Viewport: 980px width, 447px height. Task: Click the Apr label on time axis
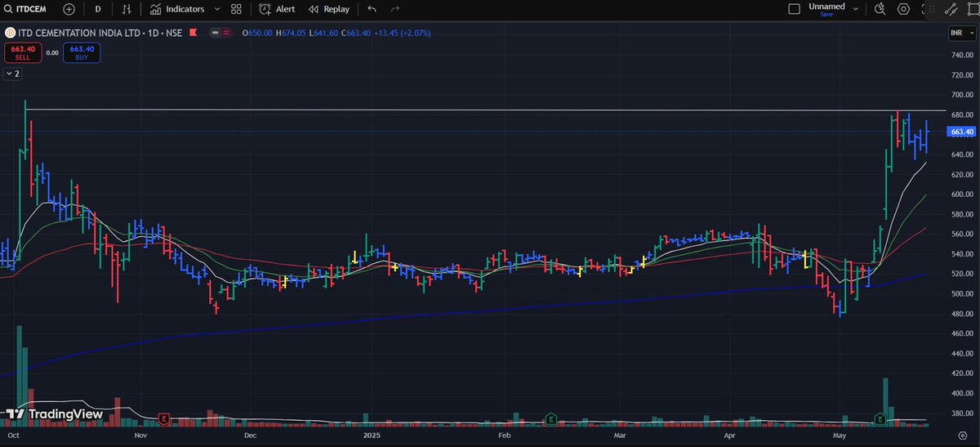730,436
